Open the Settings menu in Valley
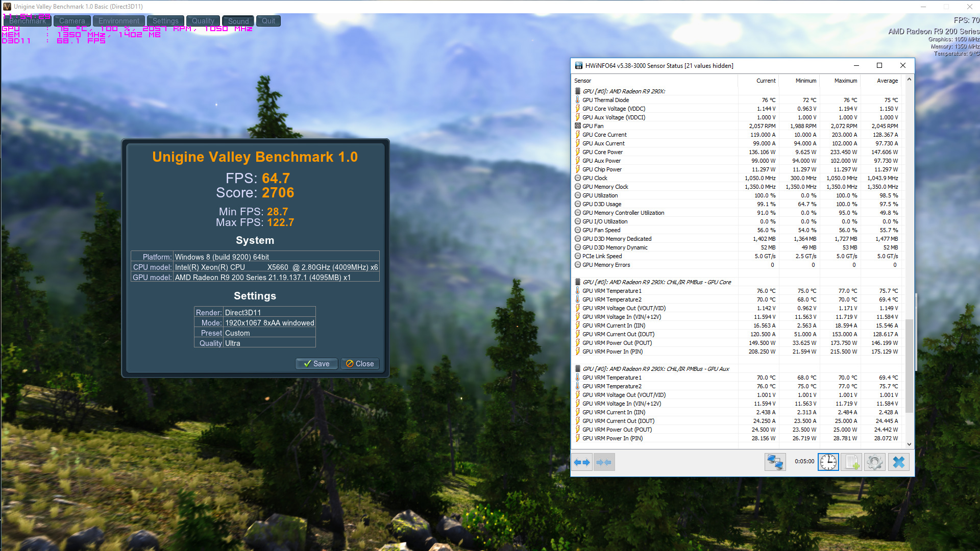This screenshot has height=551, width=980. (x=165, y=21)
